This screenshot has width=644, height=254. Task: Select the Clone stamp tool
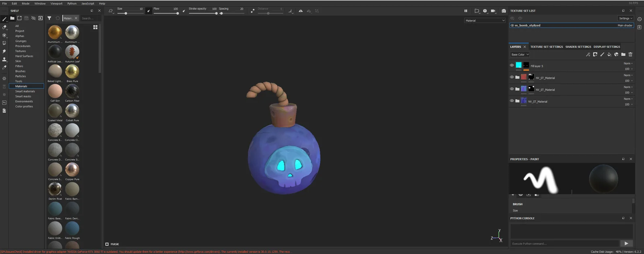tap(4, 59)
